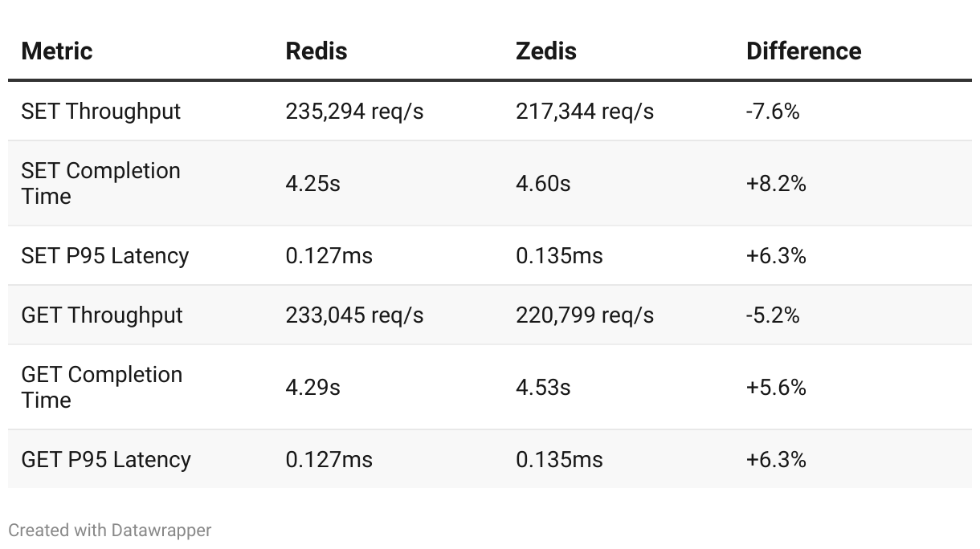This screenshot has height=549, width=980.
Task: Select the 220,799 req/s value
Action: (x=585, y=315)
